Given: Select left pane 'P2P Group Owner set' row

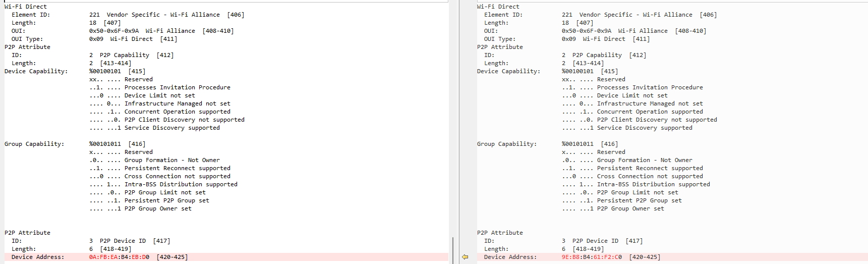Looking at the screenshot, I should pyautogui.click(x=141, y=208).
